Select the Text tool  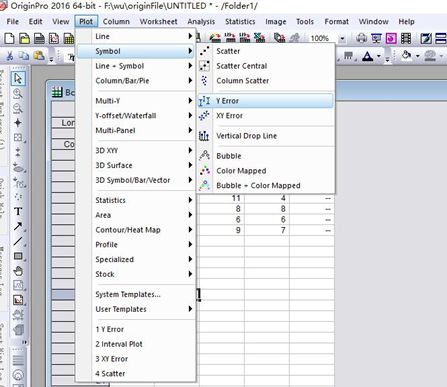18,211
